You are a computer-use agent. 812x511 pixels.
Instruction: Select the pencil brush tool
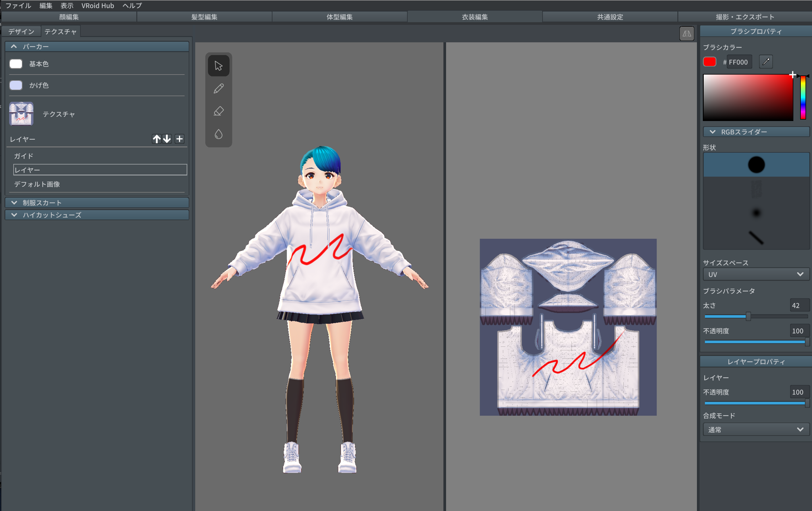click(219, 88)
